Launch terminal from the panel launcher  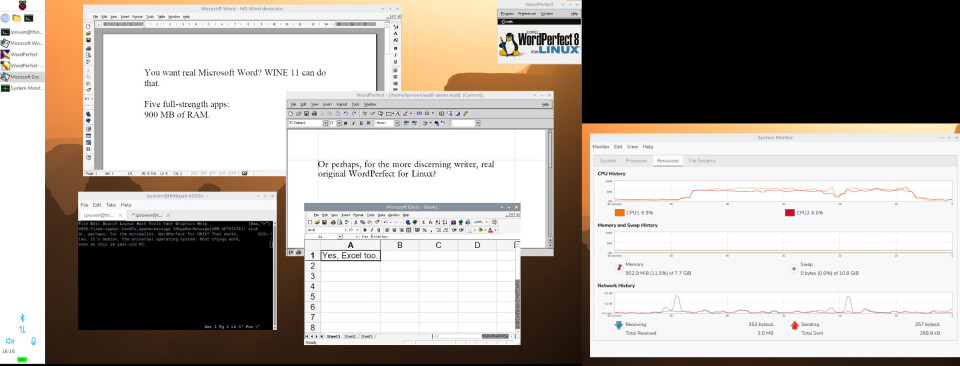(29, 18)
